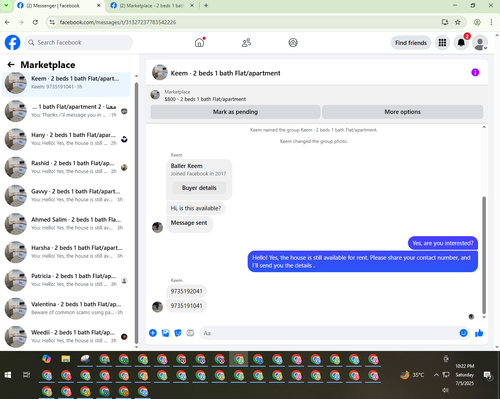500x399 pixels.
Task: Open the Weedii 2 beds conversation
Action: (x=66, y=337)
